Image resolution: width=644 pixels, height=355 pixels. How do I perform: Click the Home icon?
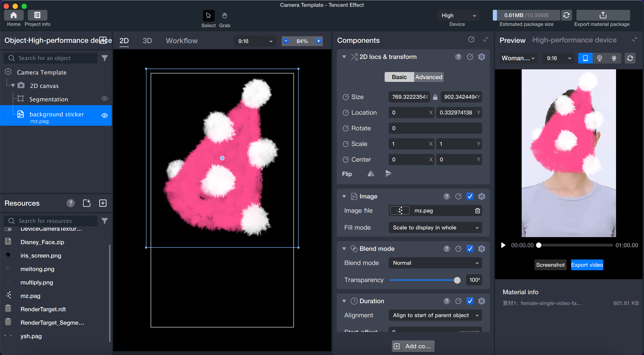click(14, 15)
